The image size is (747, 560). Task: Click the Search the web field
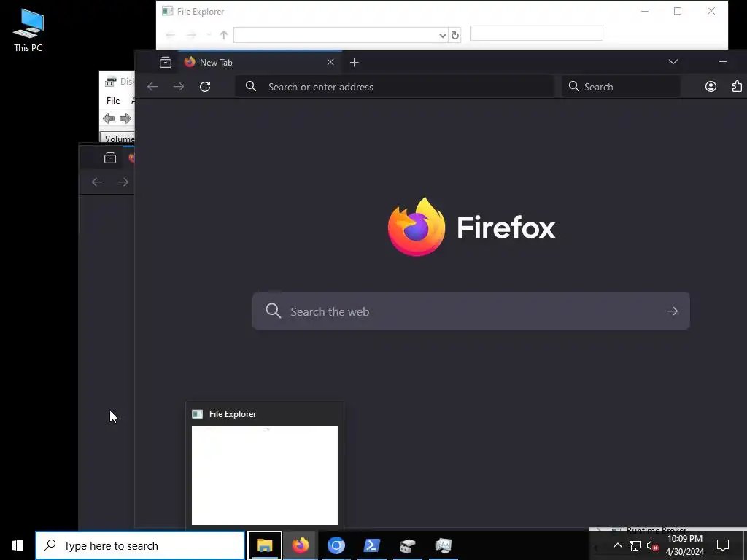click(x=471, y=311)
